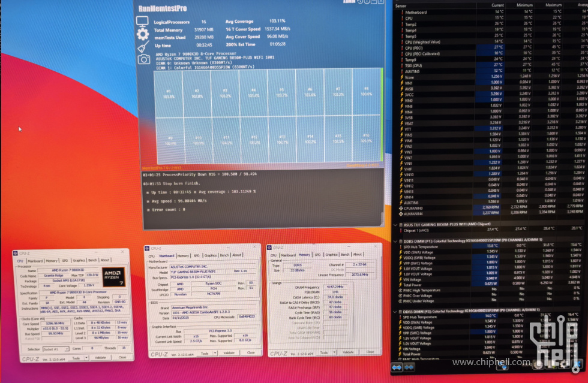
Task: Switch to Mainboard tab in CPU-Z CPU window
Action: pos(35,261)
